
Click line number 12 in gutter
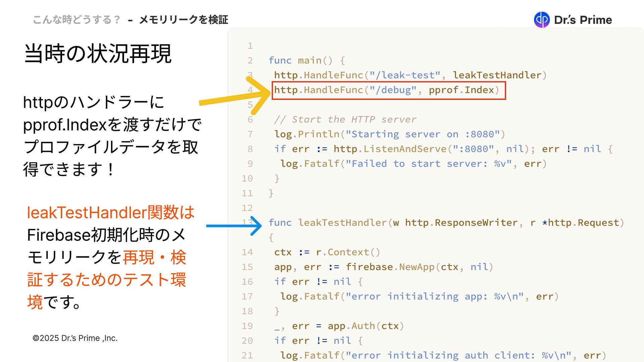click(247, 208)
